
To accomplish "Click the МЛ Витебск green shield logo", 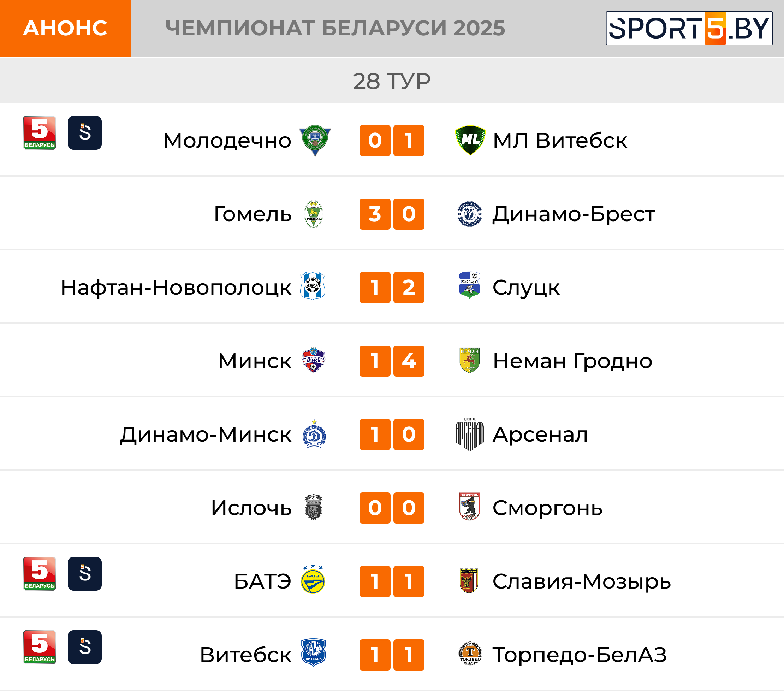I will pos(470,140).
